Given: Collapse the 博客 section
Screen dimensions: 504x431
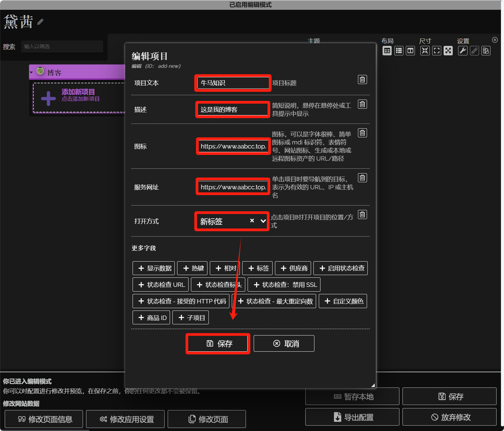Looking at the screenshot, I should 31,73.
